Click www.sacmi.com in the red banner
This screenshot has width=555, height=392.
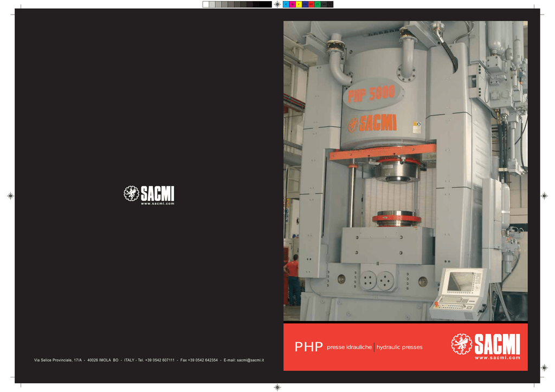tap(498, 358)
